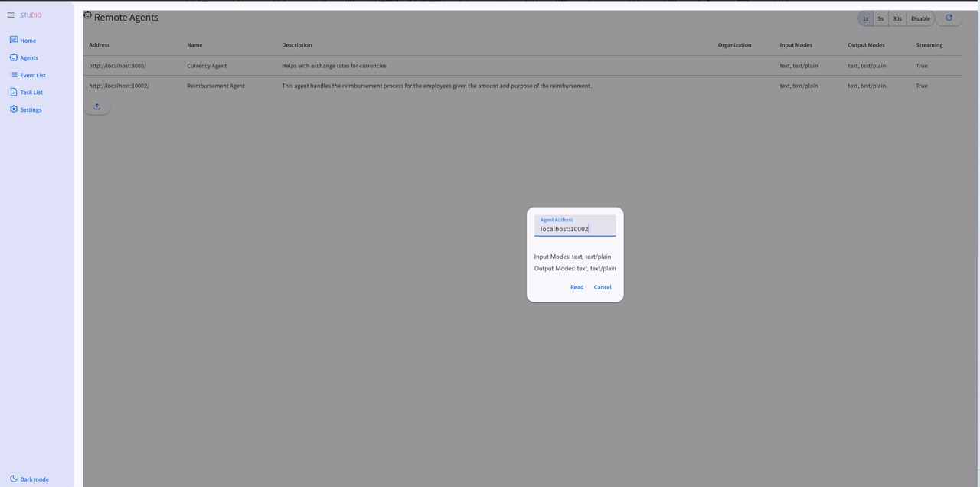Open the Task List menu label
This screenshot has height=487, width=980.
[x=31, y=92]
